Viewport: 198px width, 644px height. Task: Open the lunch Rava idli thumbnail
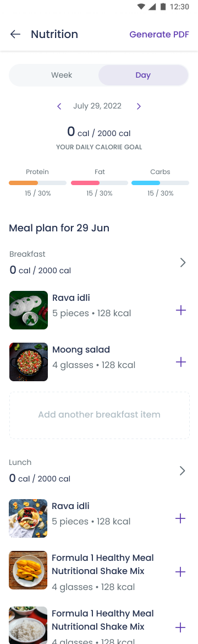tap(28, 518)
